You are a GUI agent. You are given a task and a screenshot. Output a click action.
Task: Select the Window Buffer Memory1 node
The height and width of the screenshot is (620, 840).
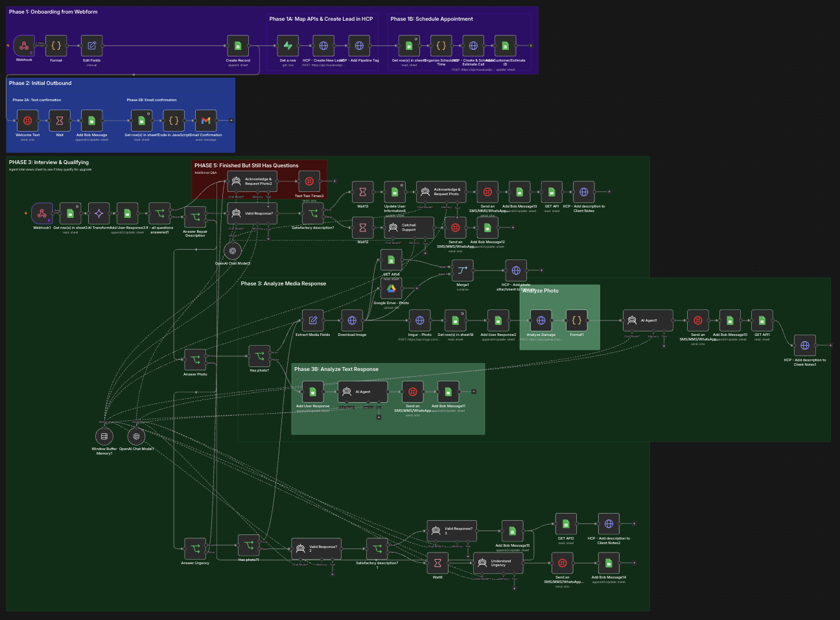click(x=104, y=436)
